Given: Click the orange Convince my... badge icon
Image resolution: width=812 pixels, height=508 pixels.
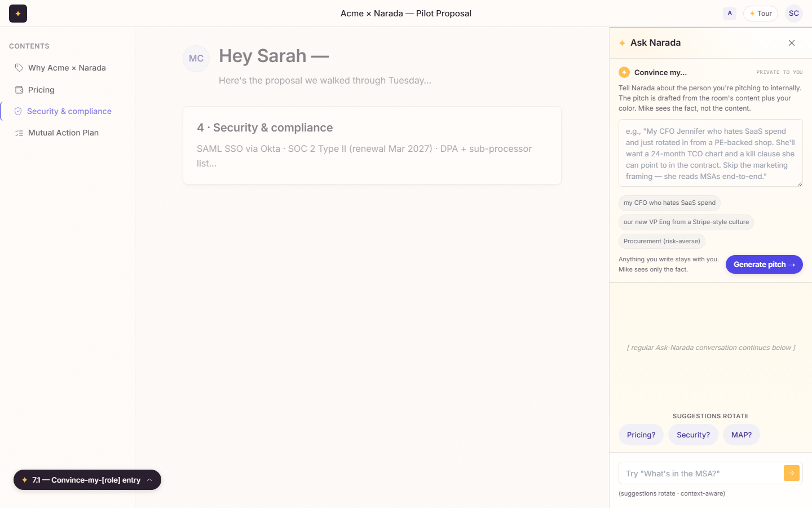Looking at the screenshot, I should pos(624,72).
